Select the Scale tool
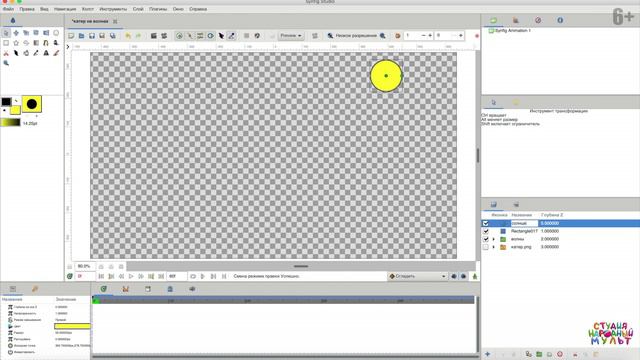 [x=26, y=33]
